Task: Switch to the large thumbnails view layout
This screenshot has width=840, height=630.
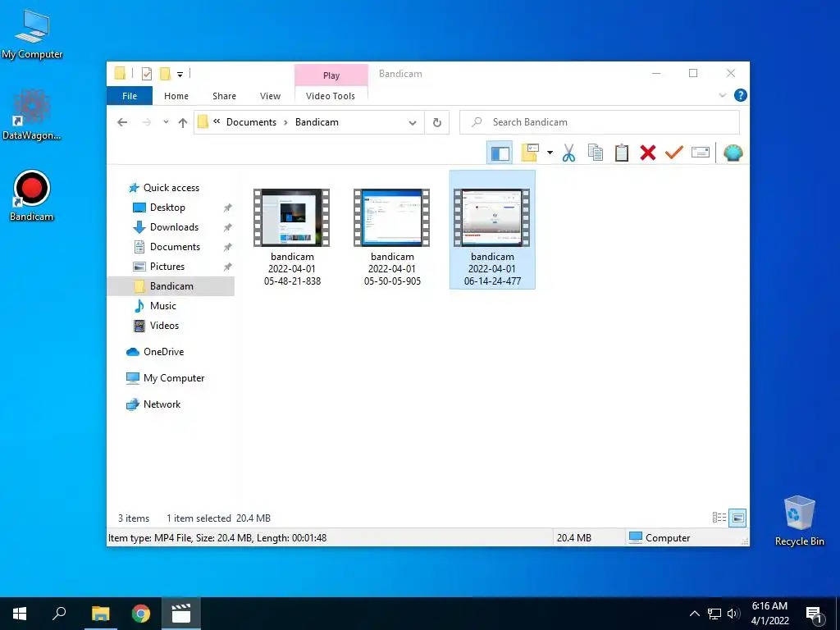Action: coord(737,518)
